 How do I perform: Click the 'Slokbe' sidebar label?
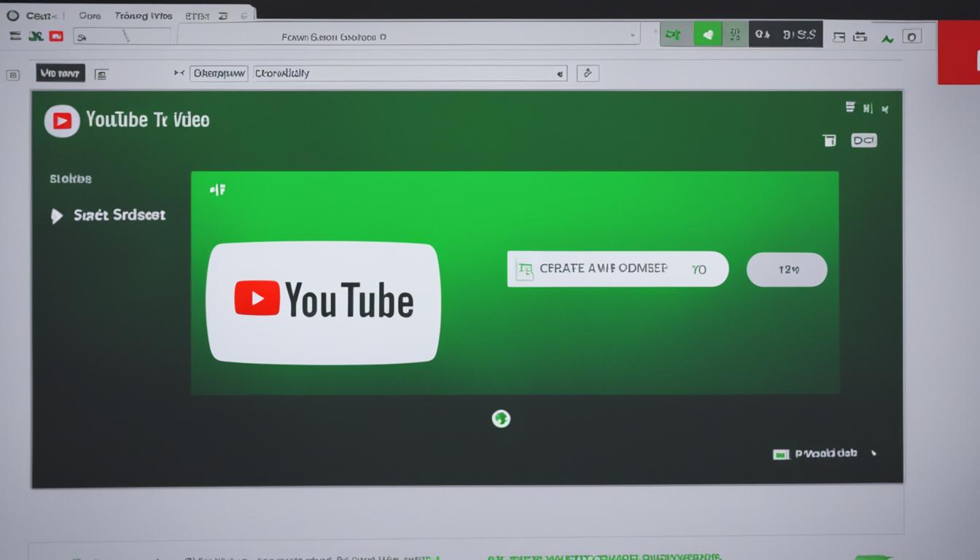pyautogui.click(x=71, y=179)
